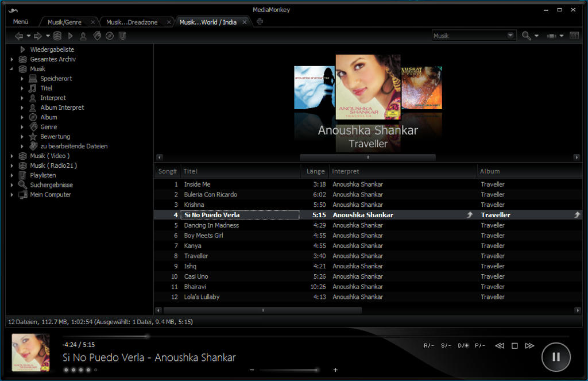Screen dimensions: 588x381
Task: Switch to the Musik/Genre tab
Action: pos(64,22)
